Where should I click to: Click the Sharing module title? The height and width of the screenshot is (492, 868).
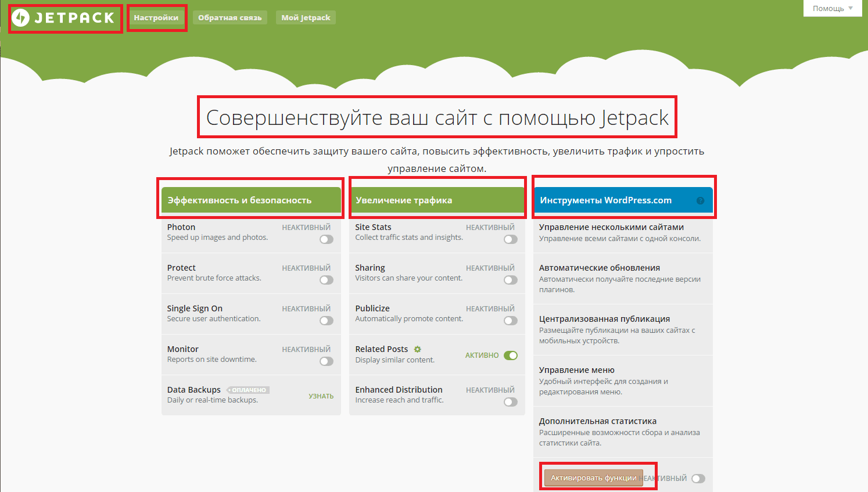[370, 268]
